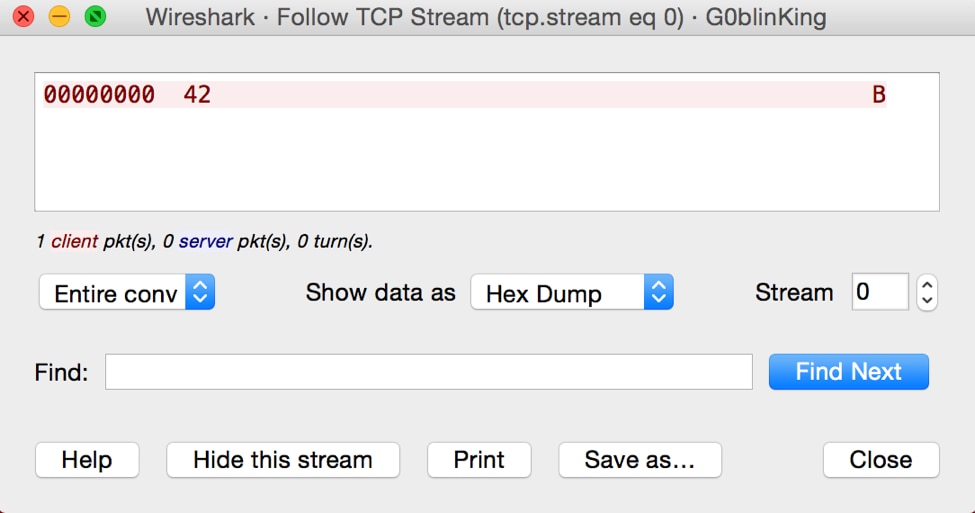The width and height of the screenshot is (975, 513).
Task: Select the ASCII character B
Action: point(879,95)
